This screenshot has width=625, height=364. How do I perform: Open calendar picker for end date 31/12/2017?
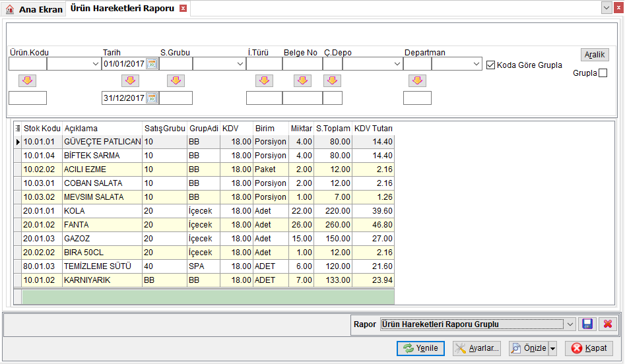[152, 98]
